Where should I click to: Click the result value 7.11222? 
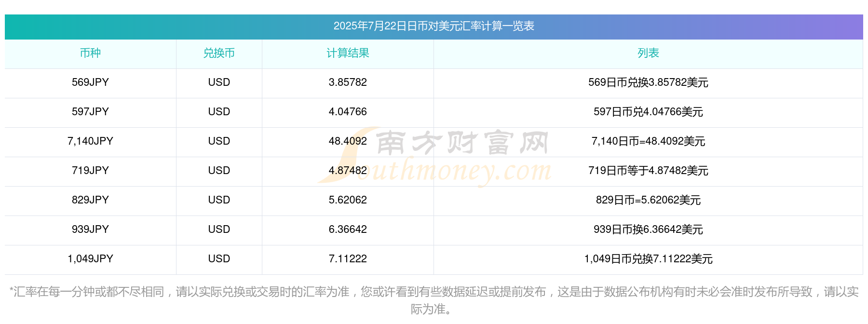click(x=348, y=259)
